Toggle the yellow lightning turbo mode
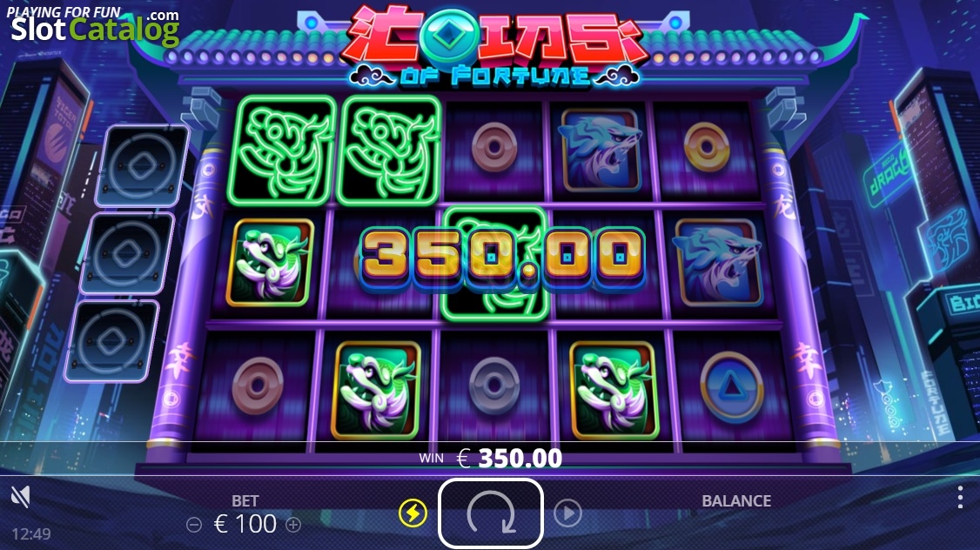The width and height of the screenshot is (980, 550). point(413,513)
